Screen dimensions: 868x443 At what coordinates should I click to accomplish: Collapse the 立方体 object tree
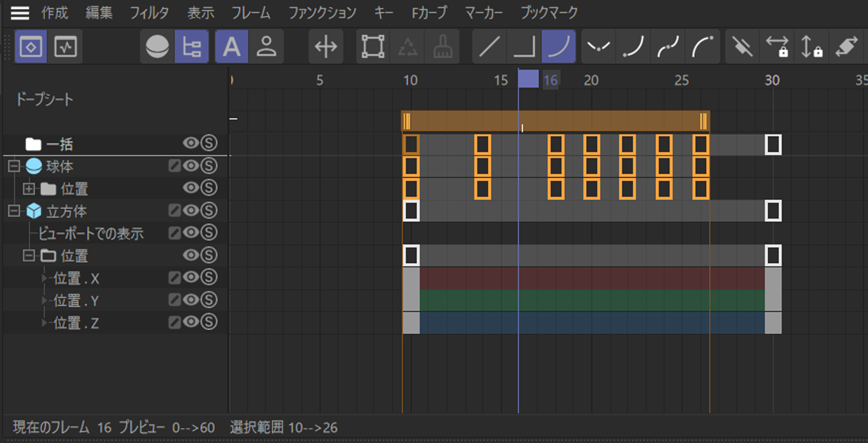click(x=14, y=212)
